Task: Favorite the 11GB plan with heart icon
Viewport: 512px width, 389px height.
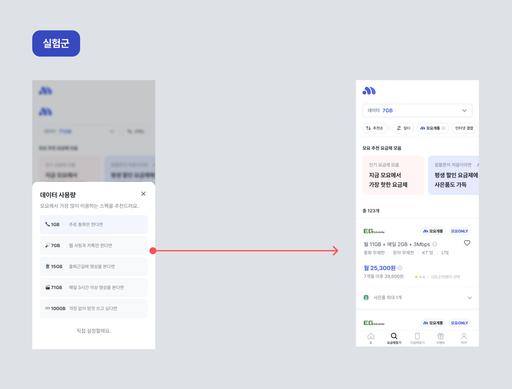Action: (x=467, y=243)
